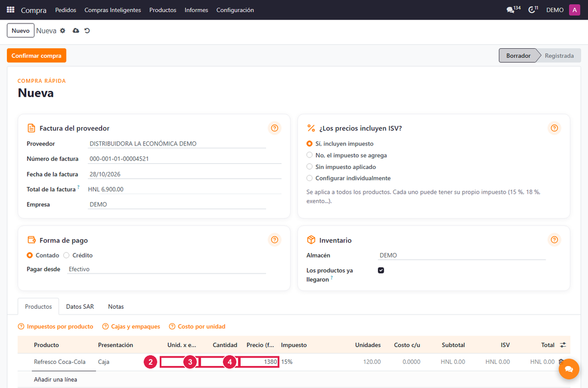Open the Empresa selection field
The width and height of the screenshot is (588, 388).
[177, 205]
